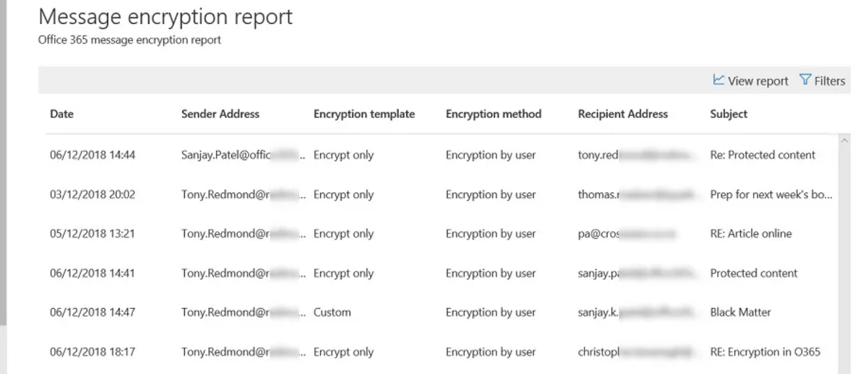Click the scrollbar up arrow

click(844, 140)
